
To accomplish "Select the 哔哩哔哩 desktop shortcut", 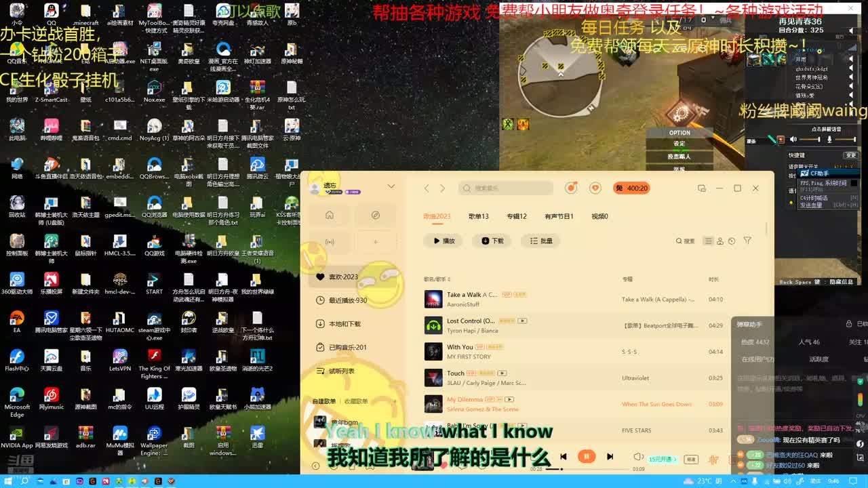I will 51,129.
